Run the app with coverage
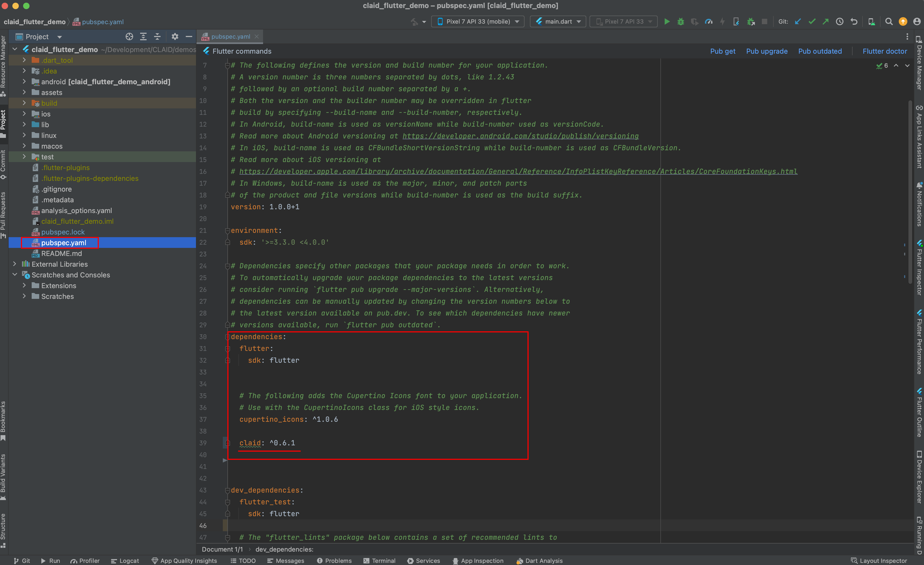The height and width of the screenshot is (565, 924). point(694,21)
